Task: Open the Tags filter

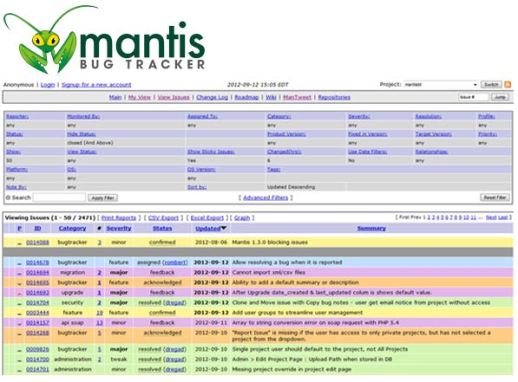Action: pyautogui.click(x=273, y=169)
